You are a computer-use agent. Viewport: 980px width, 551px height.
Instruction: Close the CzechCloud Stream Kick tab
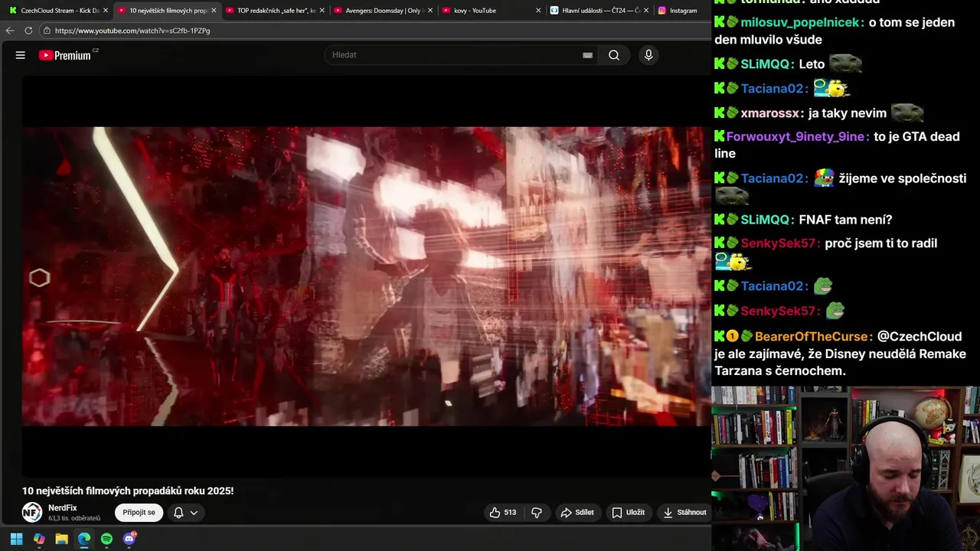(106, 11)
